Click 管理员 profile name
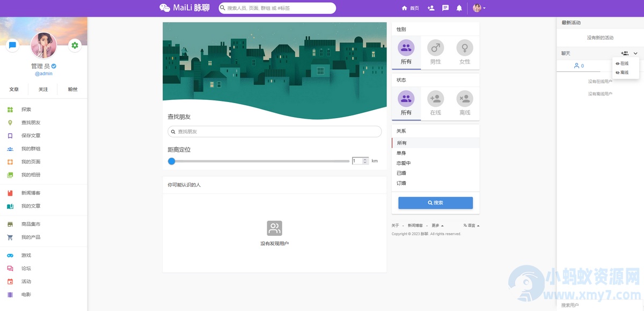 [x=40, y=66]
